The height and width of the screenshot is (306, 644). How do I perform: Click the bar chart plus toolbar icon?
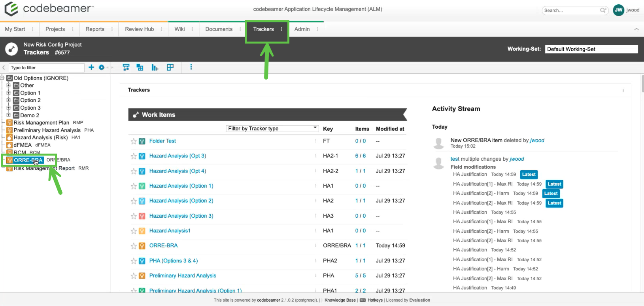pyautogui.click(x=155, y=68)
